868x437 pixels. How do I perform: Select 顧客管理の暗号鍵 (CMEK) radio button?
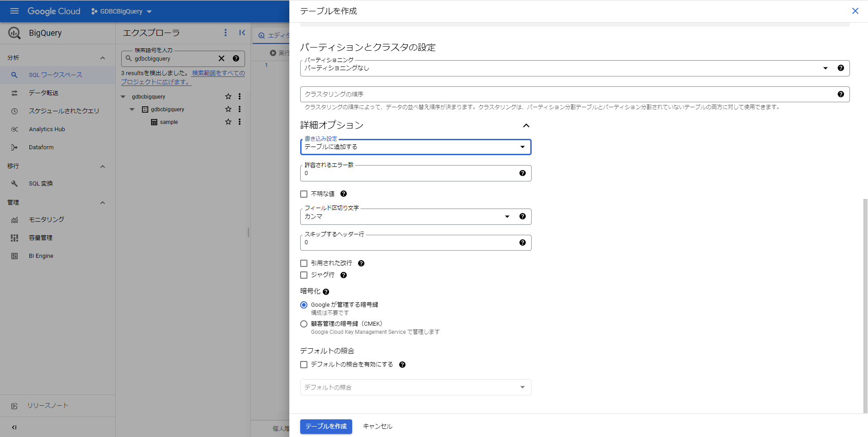[x=304, y=324]
